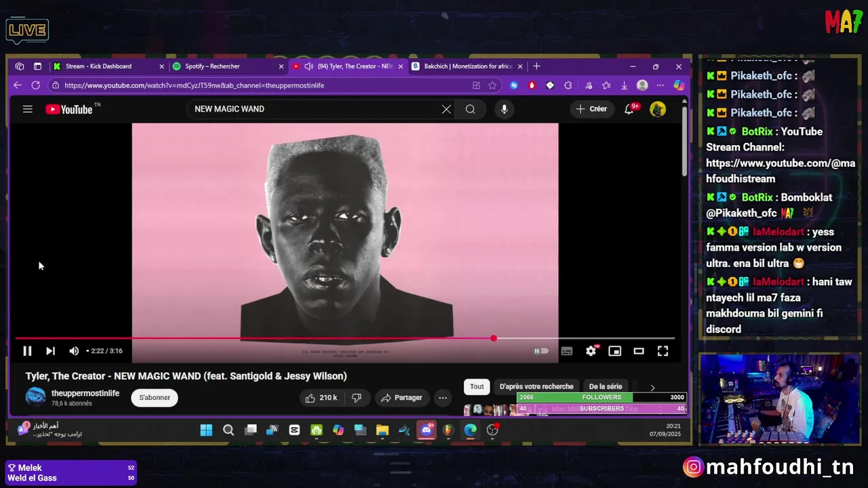Show more filter chips with arrow
This screenshot has height=488, width=868.
(x=652, y=387)
